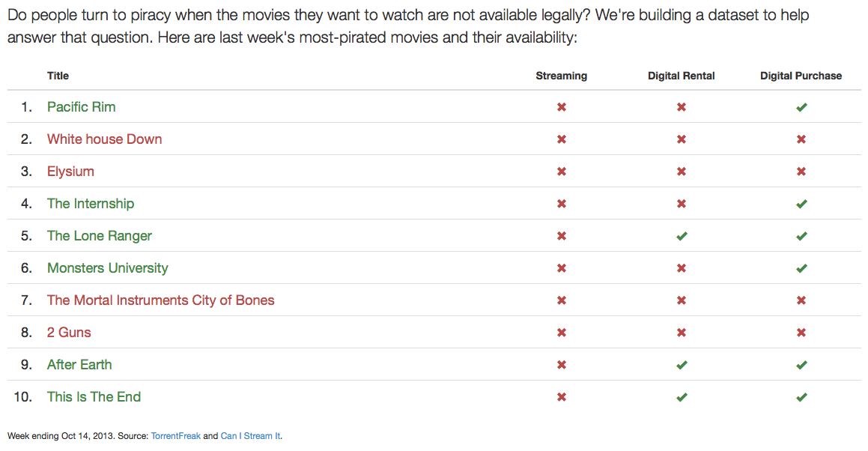Click Mortal Instruments streaming X icon
Viewport: 868px width, 451px height.
(562, 300)
